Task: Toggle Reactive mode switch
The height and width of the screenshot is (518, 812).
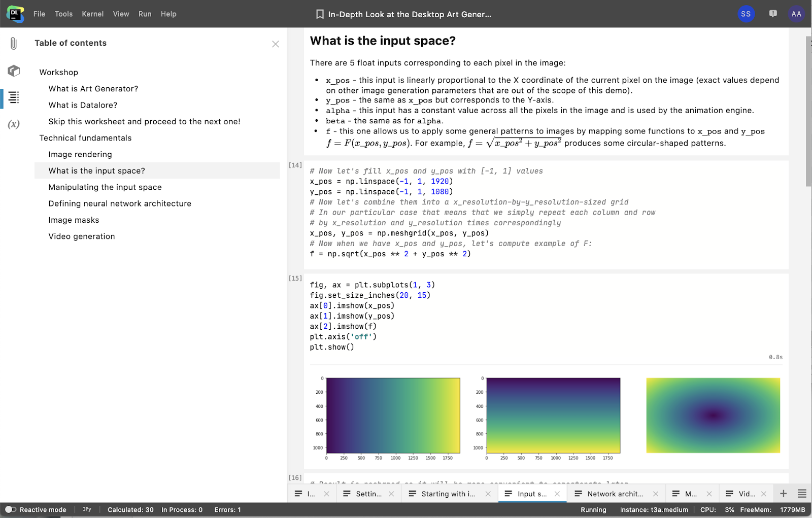Action: pos(11,509)
